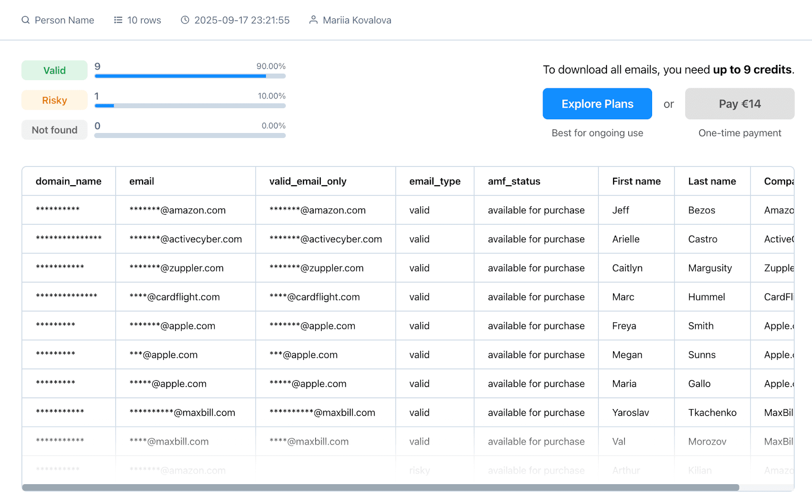Click the amf_status column header

click(x=514, y=181)
